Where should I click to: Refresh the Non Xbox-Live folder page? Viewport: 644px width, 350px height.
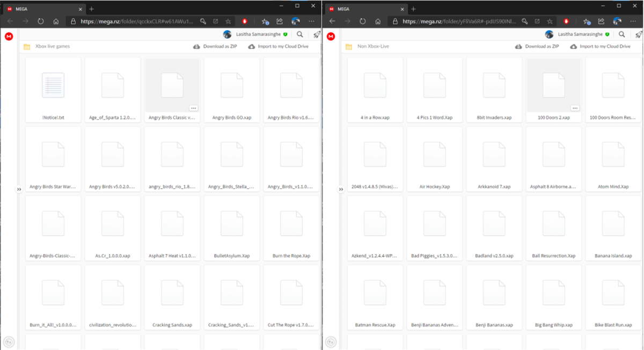click(x=362, y=21)
